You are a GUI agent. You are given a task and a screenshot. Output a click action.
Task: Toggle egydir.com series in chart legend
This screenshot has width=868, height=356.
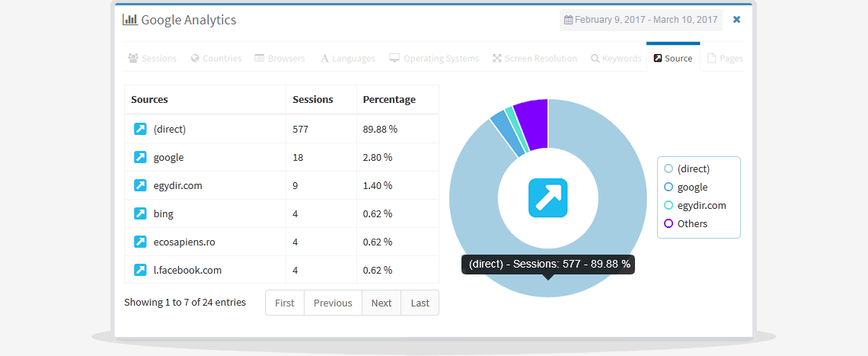pos(694,205)
